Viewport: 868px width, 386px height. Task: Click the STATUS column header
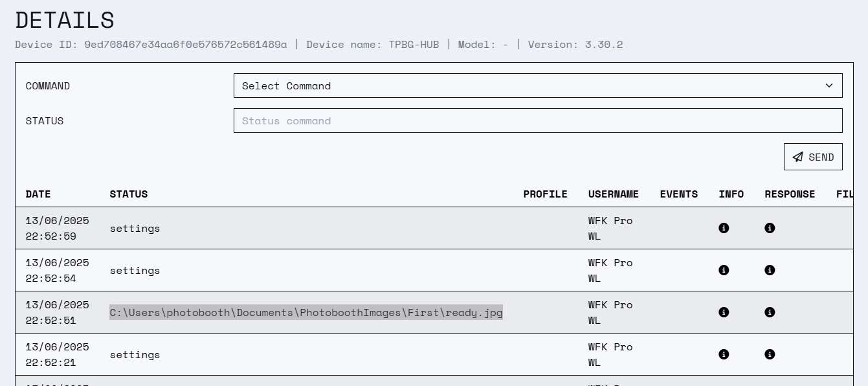tap(129, 194)
